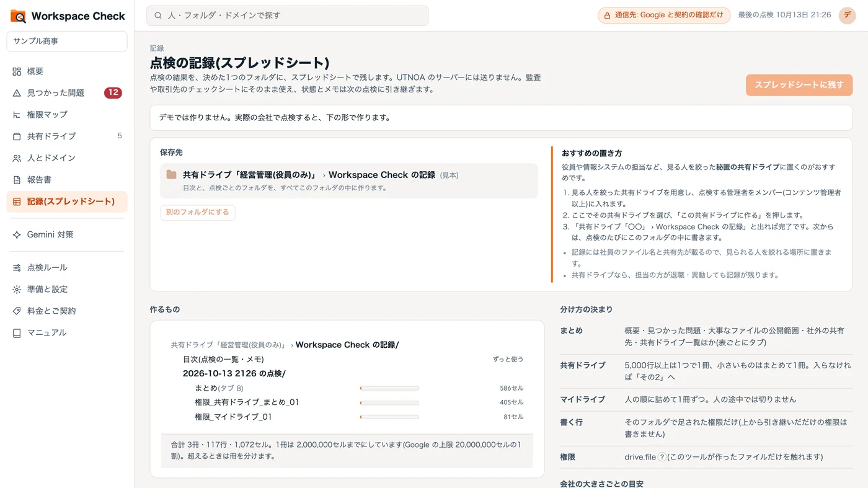This screenshot has height=488, width=868.
Task: Click the スプレッドシートに残す button
Action: point(799,85)
